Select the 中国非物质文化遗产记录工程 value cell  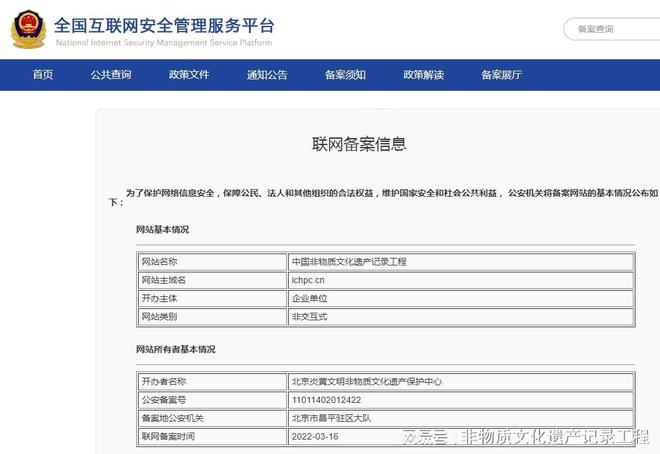461,262
